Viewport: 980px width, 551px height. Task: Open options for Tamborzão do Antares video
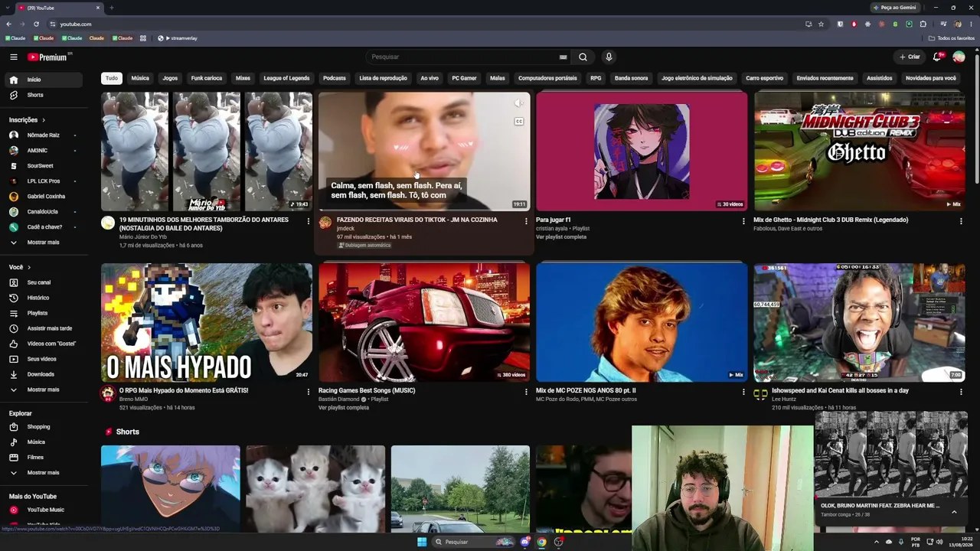(309, 221)
